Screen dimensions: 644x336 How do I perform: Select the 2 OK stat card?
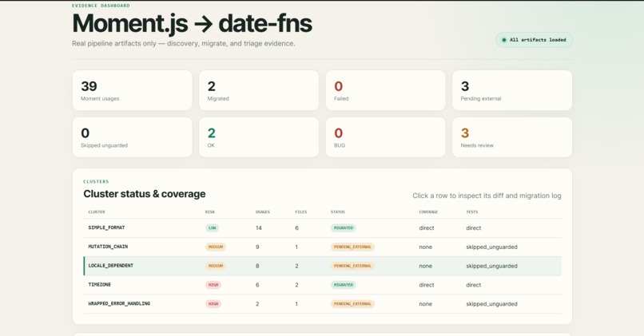[259, 137]
